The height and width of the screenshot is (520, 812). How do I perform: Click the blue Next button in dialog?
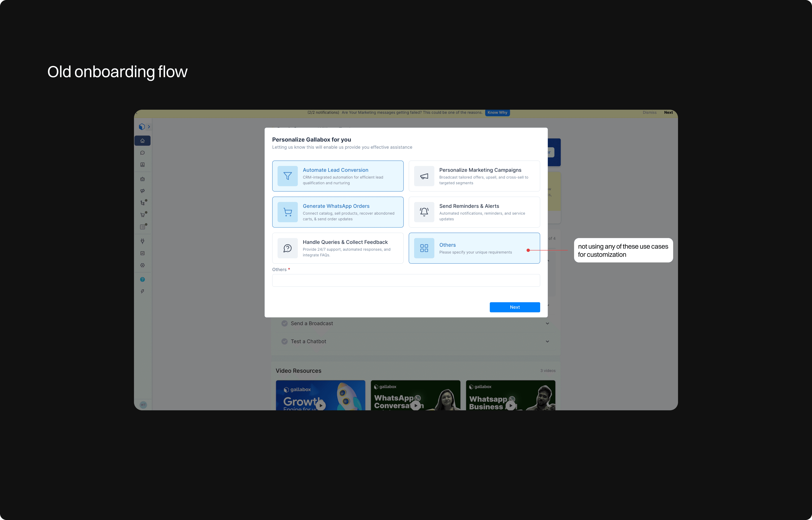pos(514,307)
